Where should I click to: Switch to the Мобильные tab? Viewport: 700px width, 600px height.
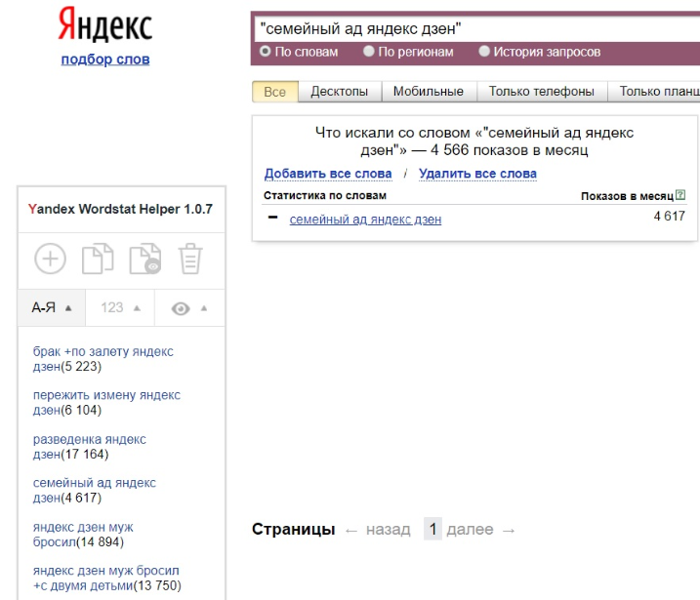point(429,92)
